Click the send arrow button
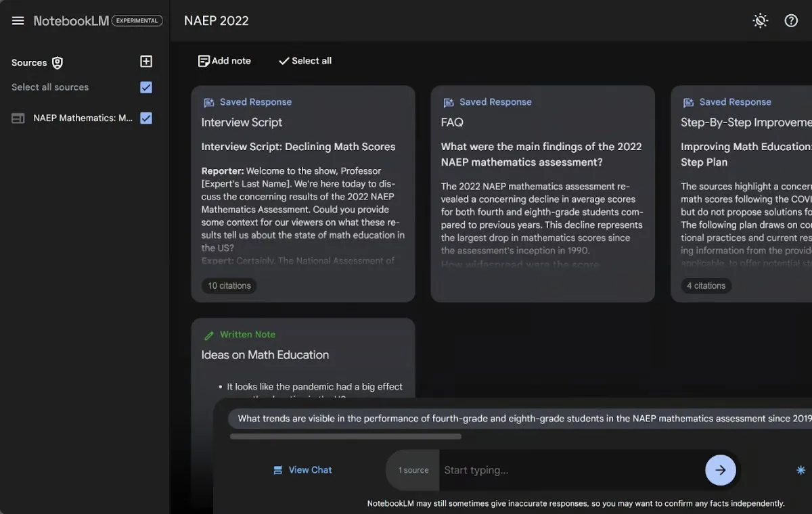 720,470
